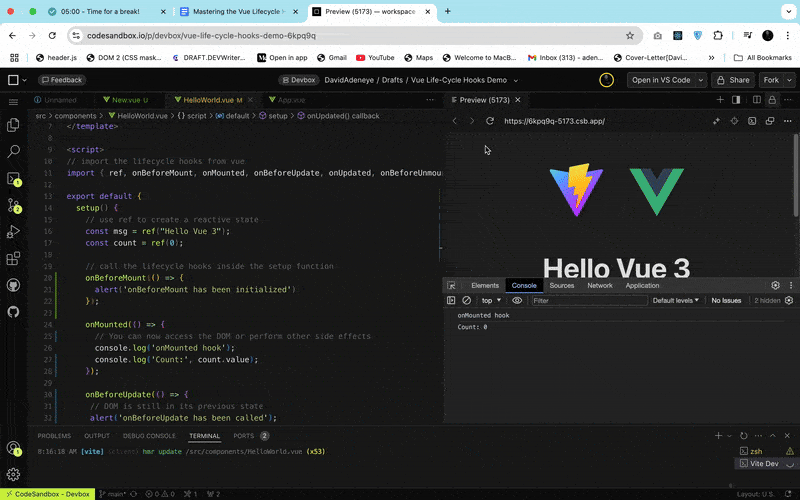Click the Share button
Viewport: 800px width, 500px height.
pos(733,80)
